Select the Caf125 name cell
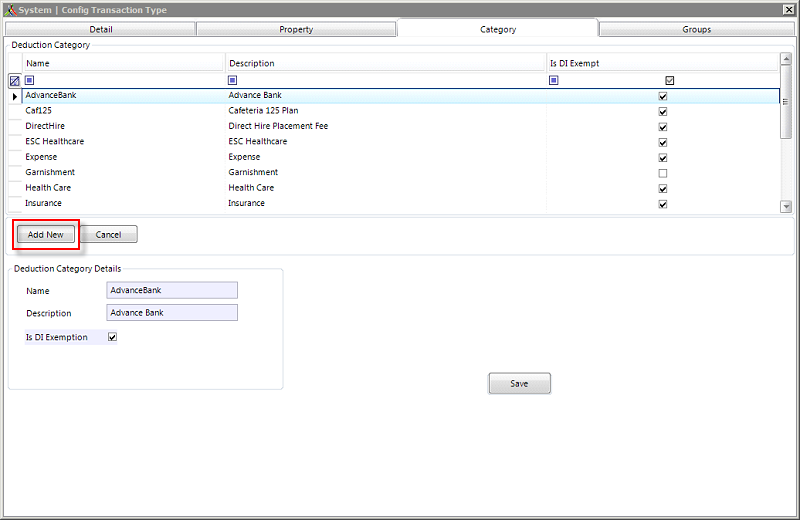 pos(123,111)
